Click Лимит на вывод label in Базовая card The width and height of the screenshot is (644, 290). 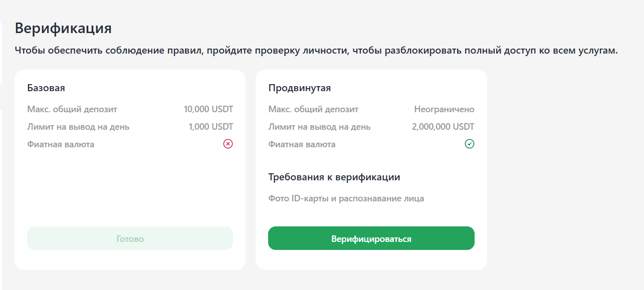point(78,127)
